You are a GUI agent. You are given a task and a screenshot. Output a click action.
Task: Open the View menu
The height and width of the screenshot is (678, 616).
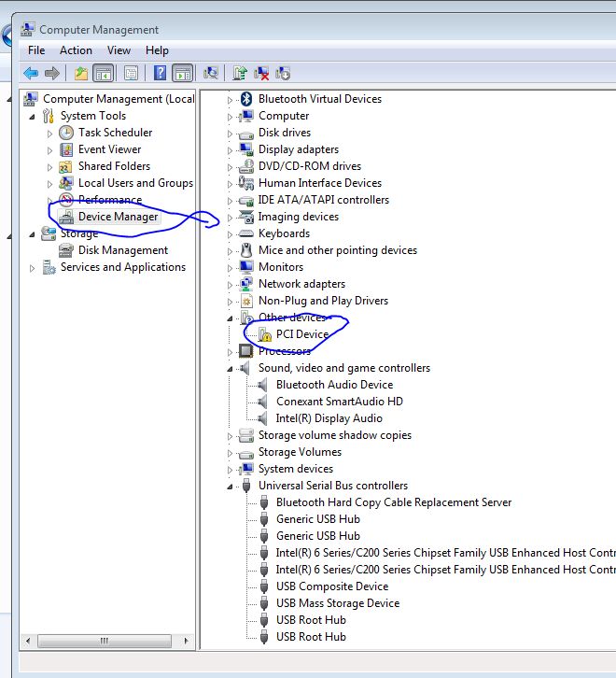pos(119,50)
